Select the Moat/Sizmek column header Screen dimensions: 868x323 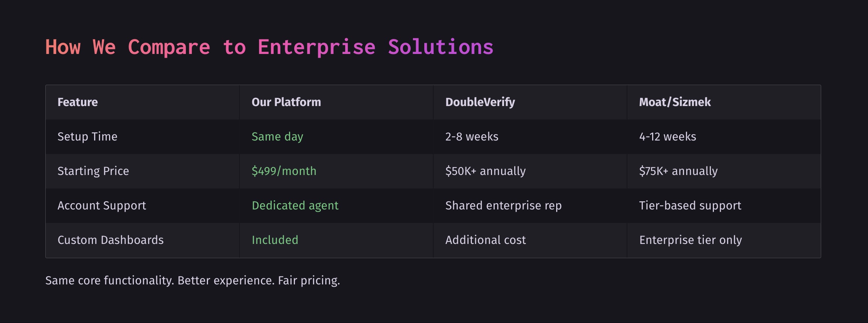pyautogui.click(x=675, y=102)
